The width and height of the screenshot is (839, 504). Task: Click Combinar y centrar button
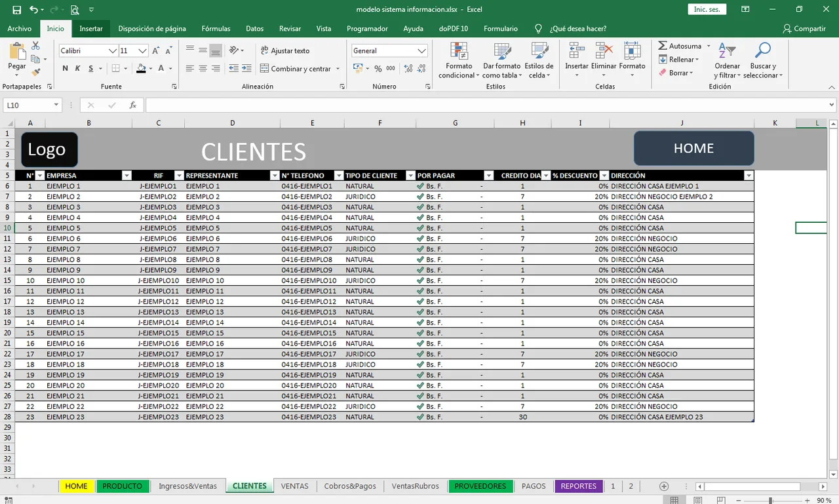[x=296, y=68]
